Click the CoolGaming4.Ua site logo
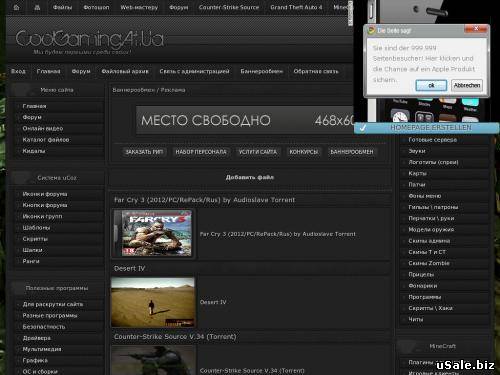Viewport: 500px width, 375px height. coord(90,39)
